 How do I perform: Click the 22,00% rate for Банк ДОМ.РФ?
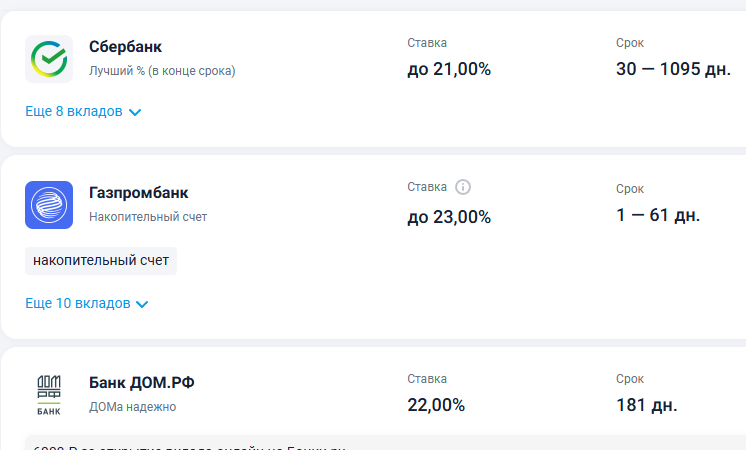click(x=436, y=405)
